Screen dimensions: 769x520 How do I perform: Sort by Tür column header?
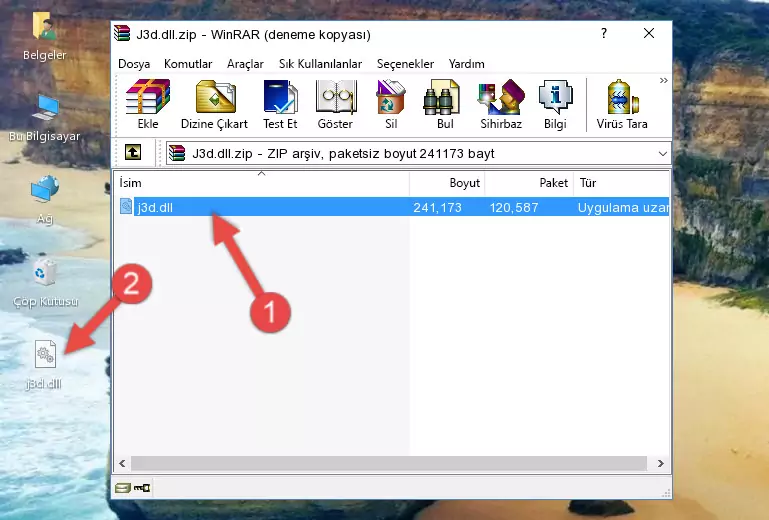(621, 182)
